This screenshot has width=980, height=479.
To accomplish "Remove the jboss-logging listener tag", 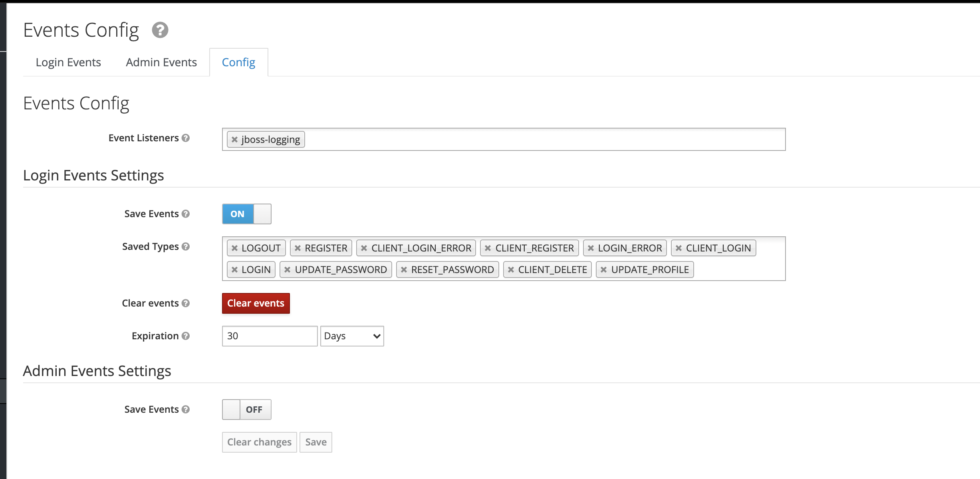I will (x=235, y=140).
